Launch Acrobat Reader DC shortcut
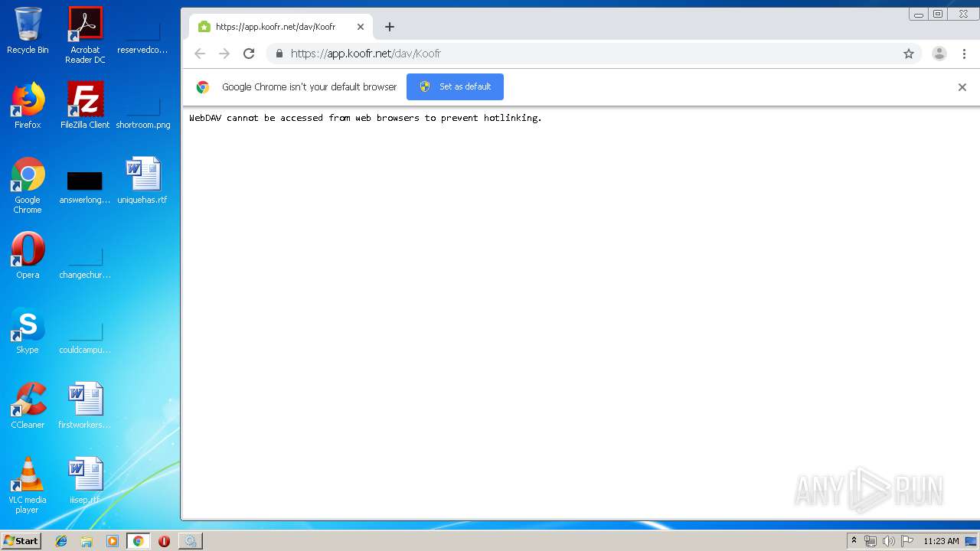This screenshot has height=551, width=980. pos(85,35)
